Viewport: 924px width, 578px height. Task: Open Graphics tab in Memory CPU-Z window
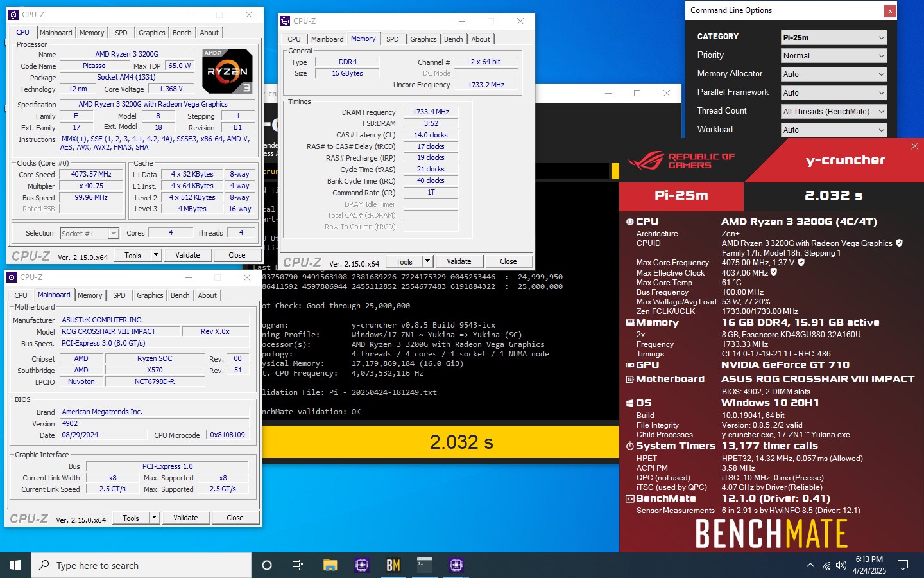click(424, 39)
